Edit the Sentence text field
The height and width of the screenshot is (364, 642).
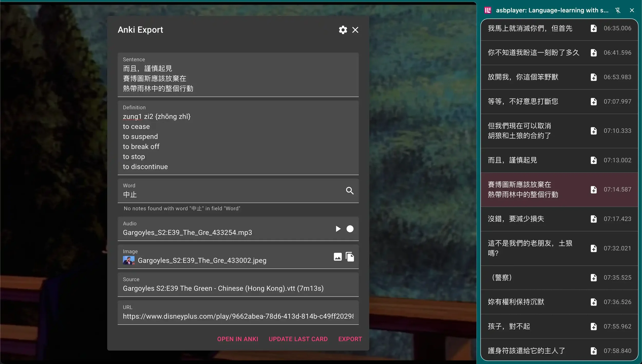tap(238, 75)
